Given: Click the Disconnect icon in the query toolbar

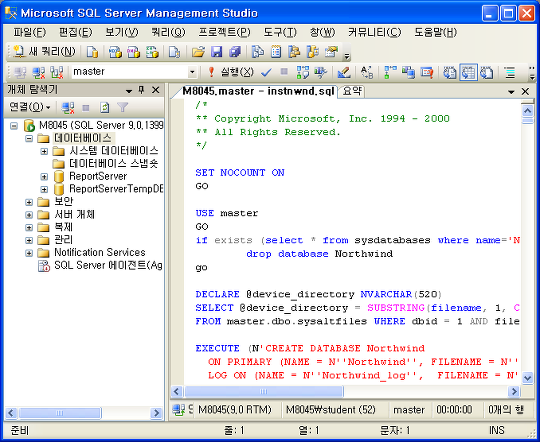Looking at the screenshot, I should click(39, 72).
